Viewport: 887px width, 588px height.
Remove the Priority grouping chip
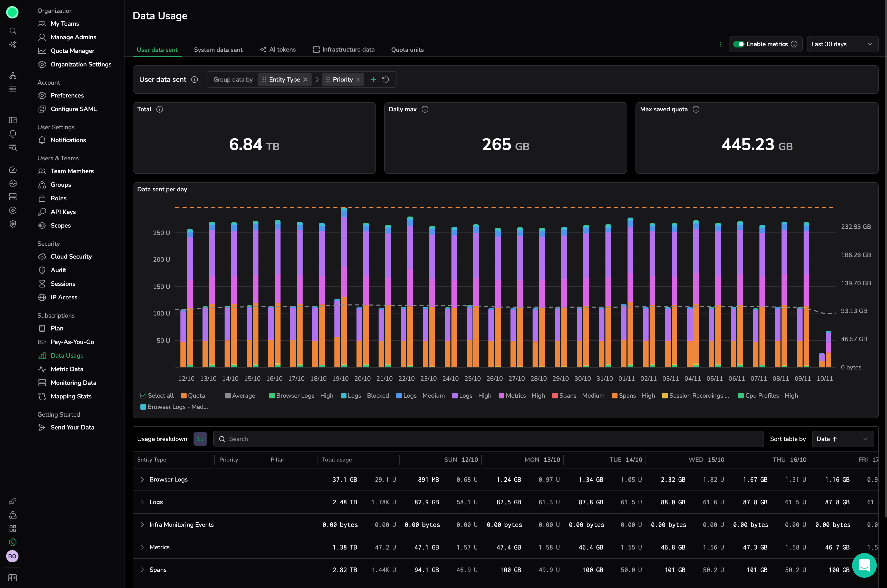tap(358, 80)
